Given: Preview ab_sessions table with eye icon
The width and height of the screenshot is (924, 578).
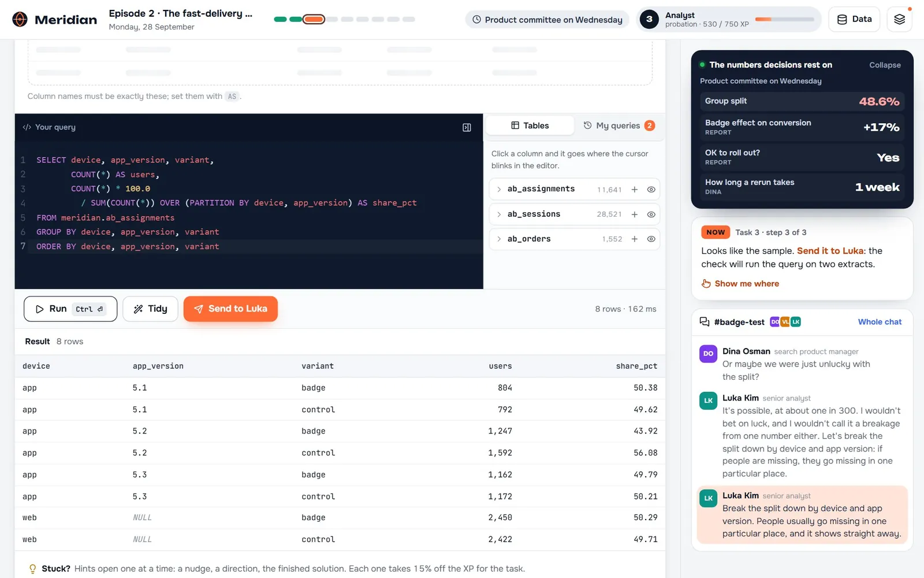Looking at the screenshot, I should click(651, 214).
